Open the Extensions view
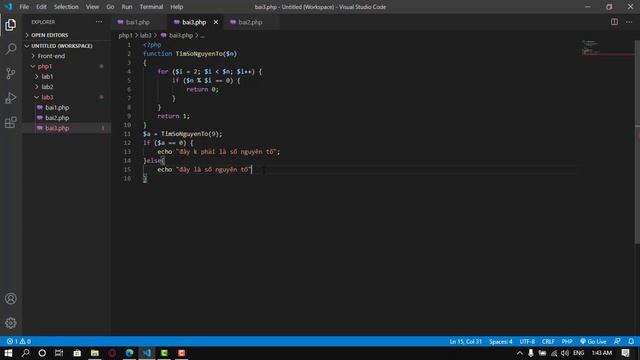This screenshot has height=360, width=640. 11,122
